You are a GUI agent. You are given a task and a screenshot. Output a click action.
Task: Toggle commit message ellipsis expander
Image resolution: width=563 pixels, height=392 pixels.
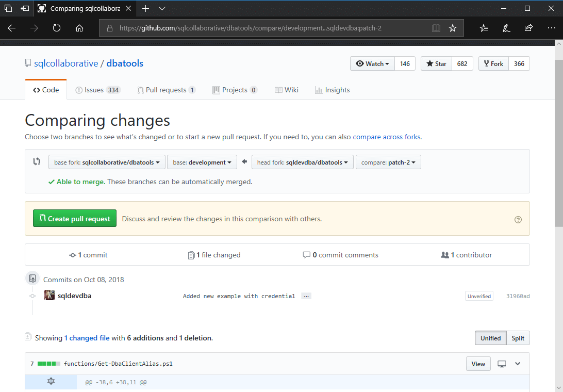tap(306, 296)
